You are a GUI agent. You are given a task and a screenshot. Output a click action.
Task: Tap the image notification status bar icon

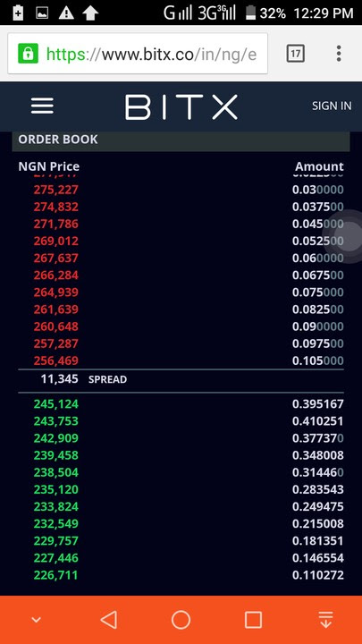coord(42,13)
